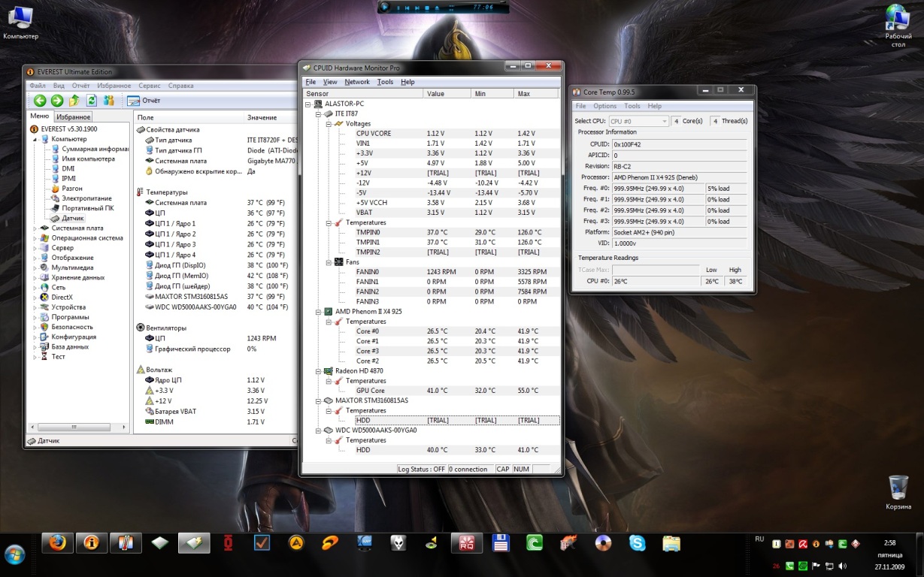Click the checkbox-style icon on the taskbar
The width and height of the screenshot is (924, 577).
[262, 542]
